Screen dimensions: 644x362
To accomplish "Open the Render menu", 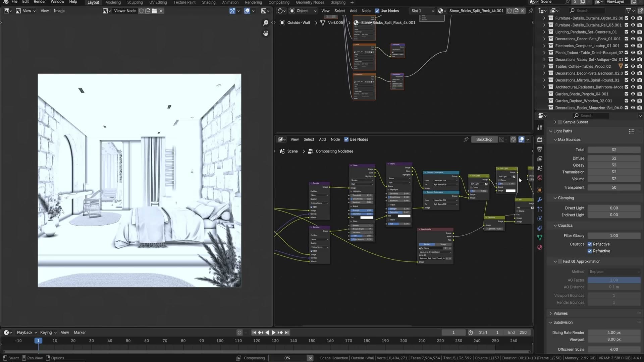I will click(40, 2).
